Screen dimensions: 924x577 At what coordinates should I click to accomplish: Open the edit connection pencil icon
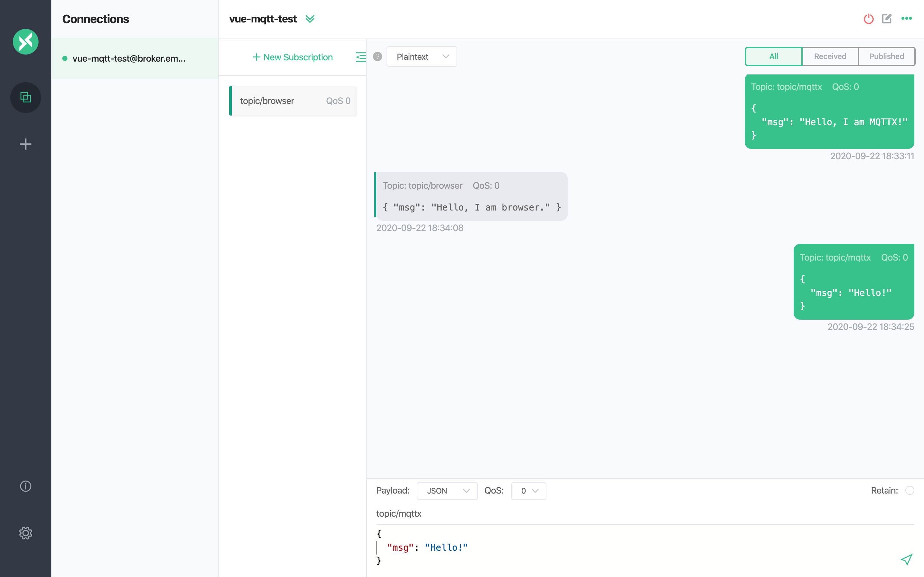[887, 19]
